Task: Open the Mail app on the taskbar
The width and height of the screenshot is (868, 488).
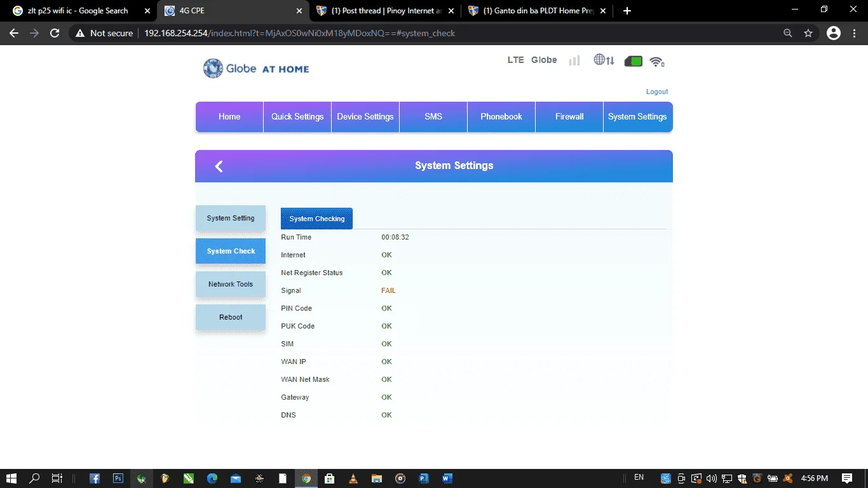Action: 236,478
